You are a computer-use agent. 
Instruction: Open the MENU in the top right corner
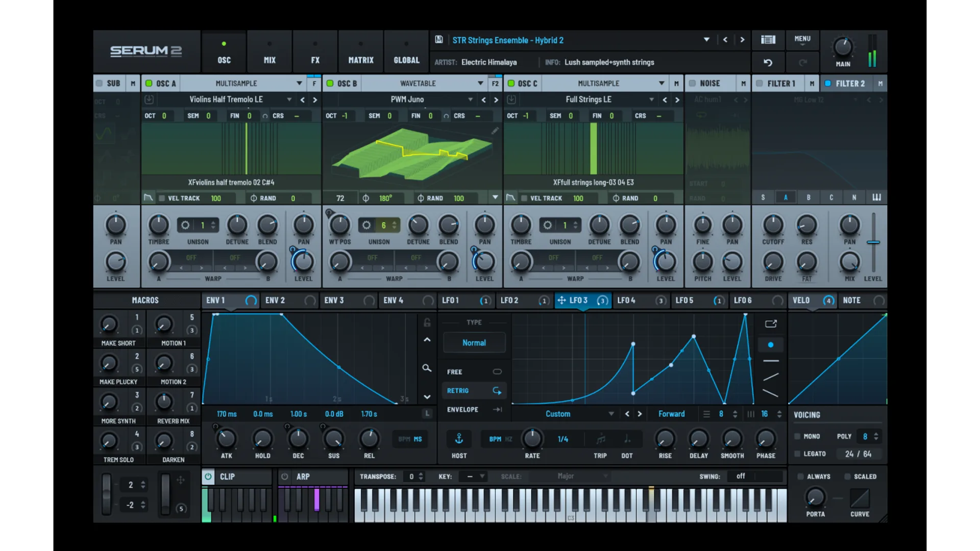click(x=802, y=40)
